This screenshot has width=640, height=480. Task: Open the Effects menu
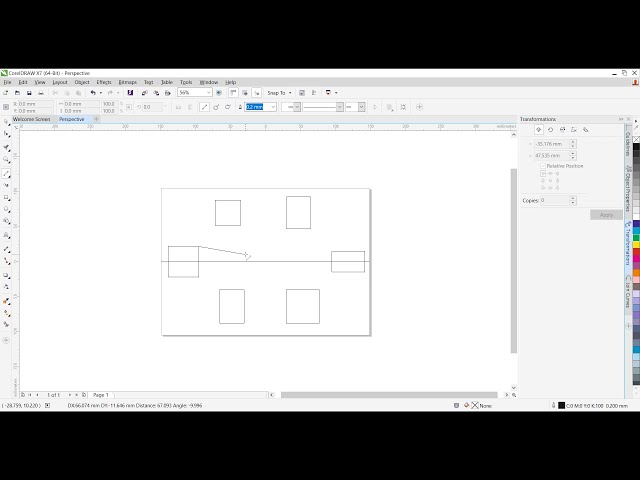click(104, 82)
